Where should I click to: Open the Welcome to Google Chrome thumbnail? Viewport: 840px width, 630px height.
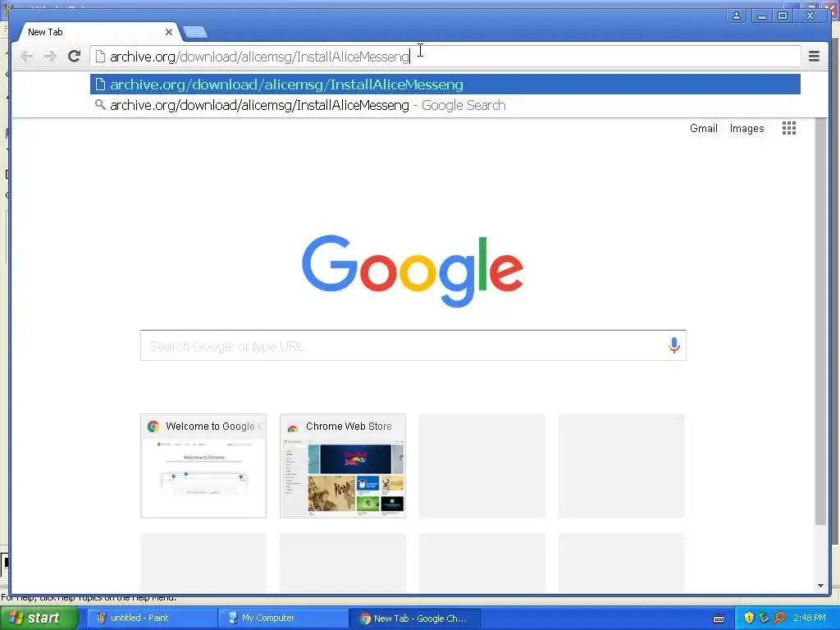pos(203,466)
